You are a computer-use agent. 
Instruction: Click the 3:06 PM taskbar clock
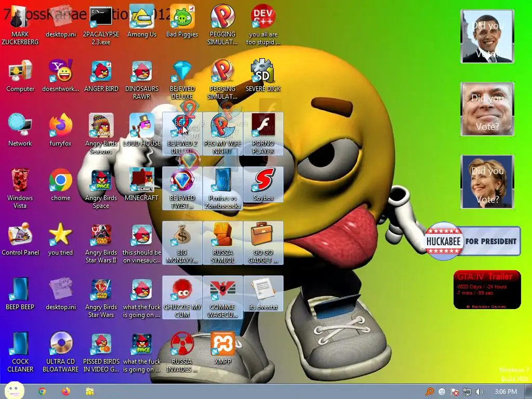506,392
